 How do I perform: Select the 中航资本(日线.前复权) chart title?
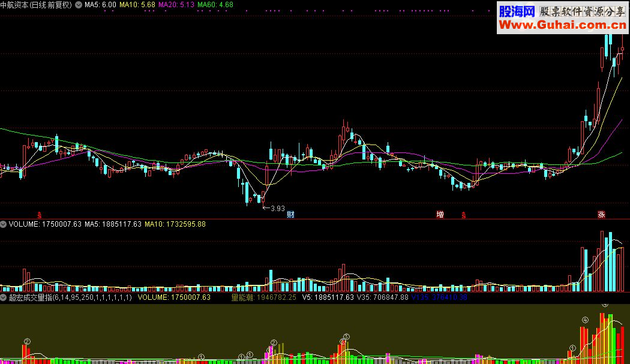click(36, 5)
